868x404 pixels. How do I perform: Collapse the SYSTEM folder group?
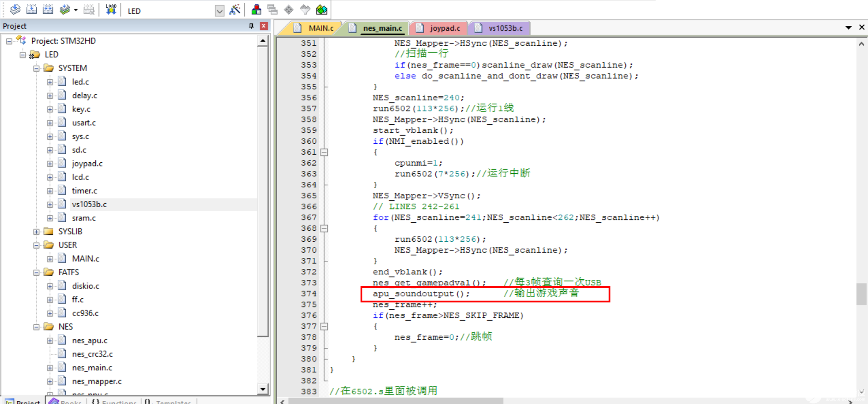(x=36, y=68)
